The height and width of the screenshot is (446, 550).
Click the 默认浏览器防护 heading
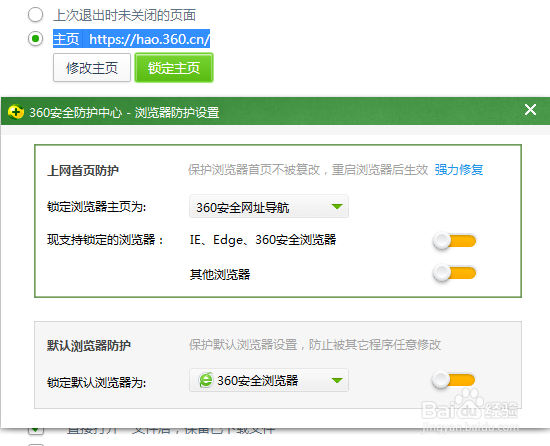89,346
